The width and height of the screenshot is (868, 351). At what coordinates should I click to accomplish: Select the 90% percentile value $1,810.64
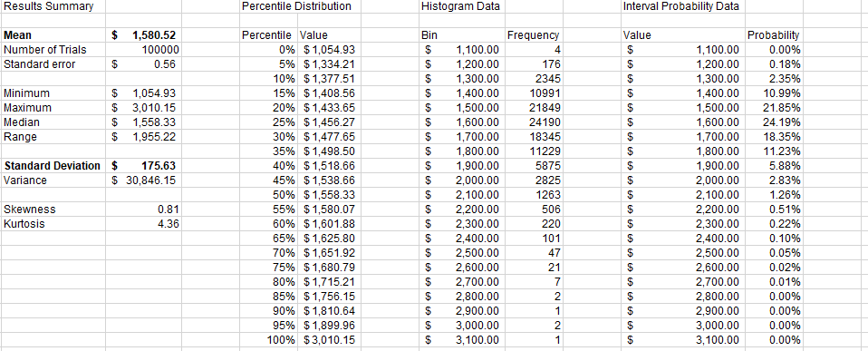coord(329,310)
